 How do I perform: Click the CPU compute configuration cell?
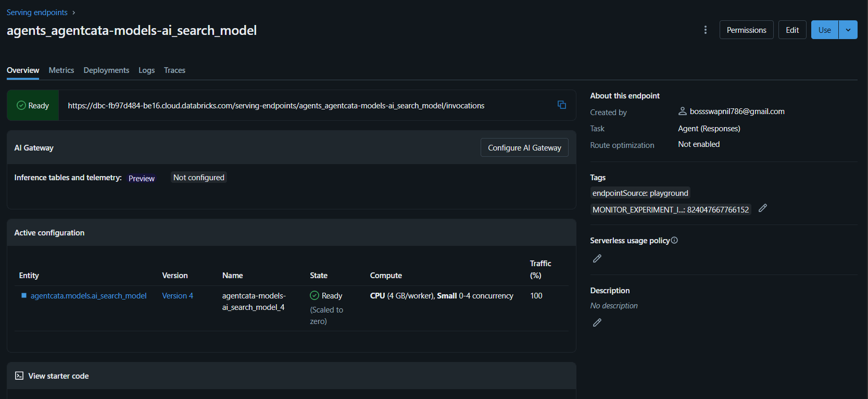pos(442,295)
